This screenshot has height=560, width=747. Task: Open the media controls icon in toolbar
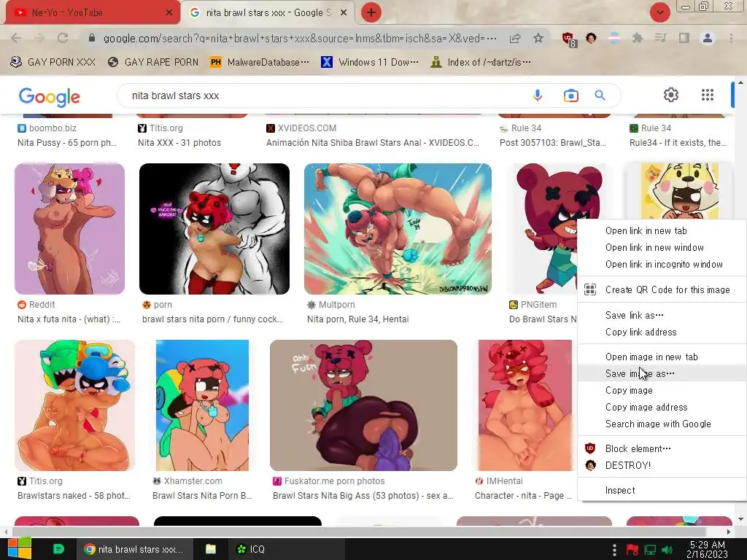tap(660, 38)
